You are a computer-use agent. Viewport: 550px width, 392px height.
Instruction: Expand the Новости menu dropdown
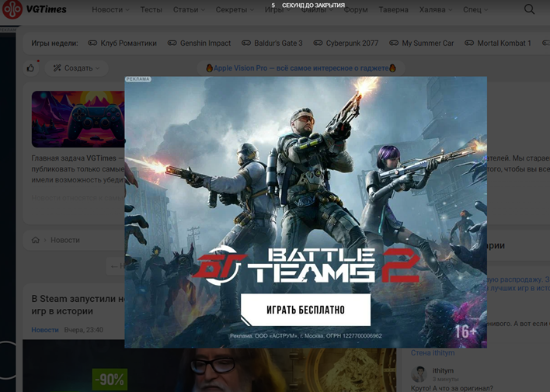(110, 10)
